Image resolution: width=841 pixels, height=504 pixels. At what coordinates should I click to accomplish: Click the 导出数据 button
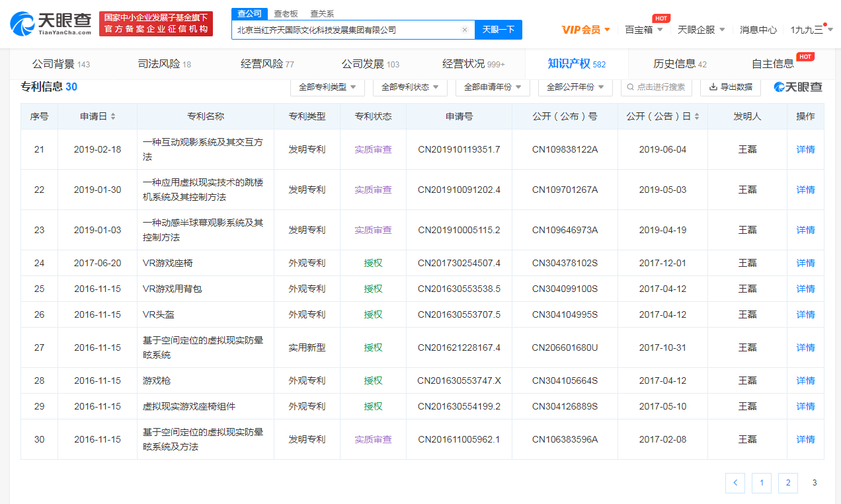click(x=731, y=87)
